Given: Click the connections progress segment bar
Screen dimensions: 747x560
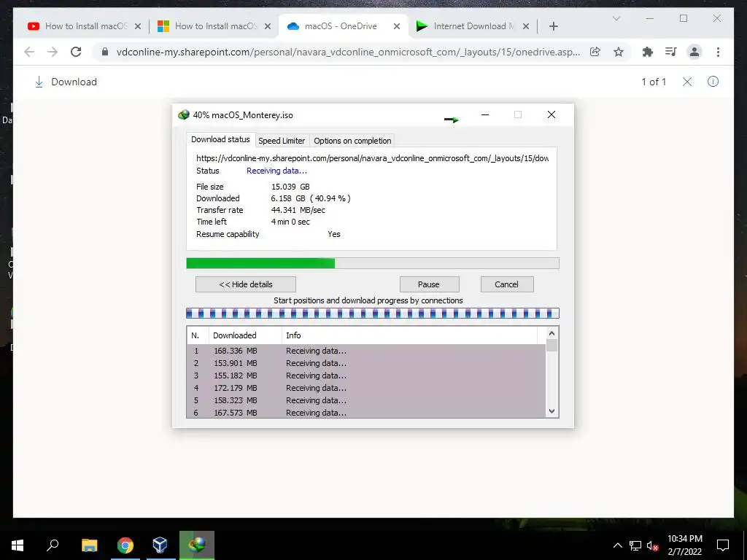Looking at the screenshot, I should 373,314.
